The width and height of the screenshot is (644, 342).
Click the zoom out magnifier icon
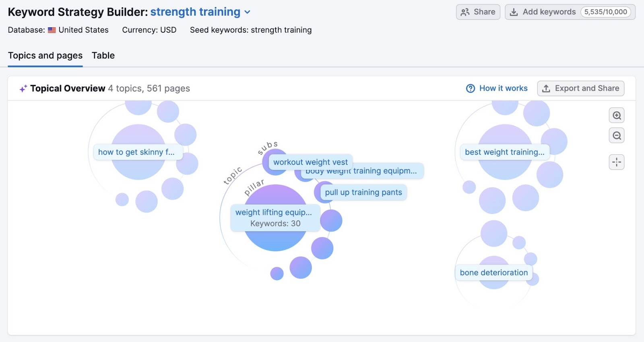point(617,135)
